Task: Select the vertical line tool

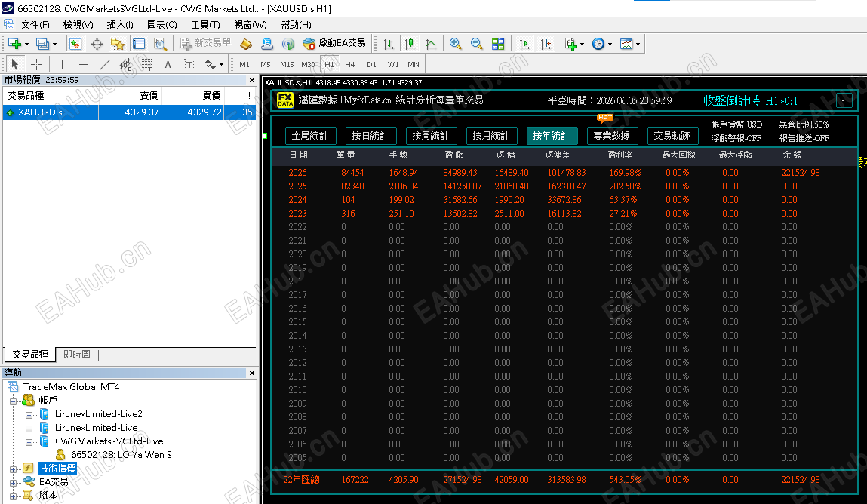Action: pos(62,64)
